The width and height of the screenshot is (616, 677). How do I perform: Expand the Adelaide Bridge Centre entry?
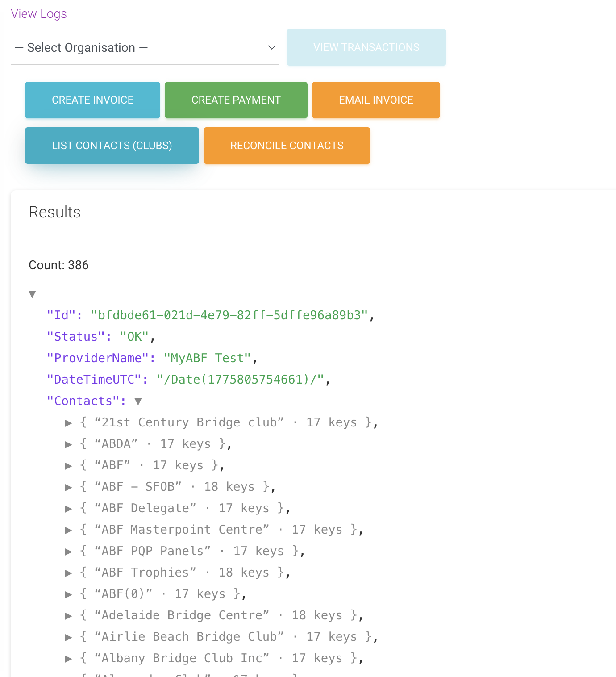[x=68, y=616]
